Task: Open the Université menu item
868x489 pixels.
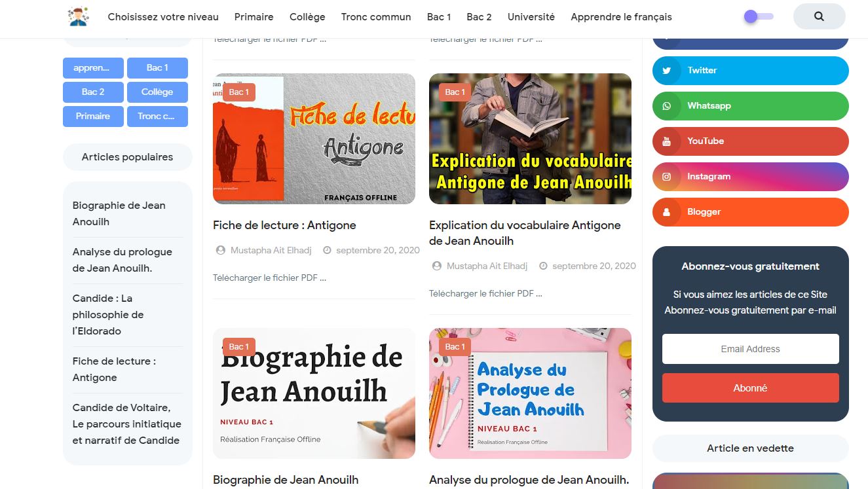Action: [x=531, y=17]
